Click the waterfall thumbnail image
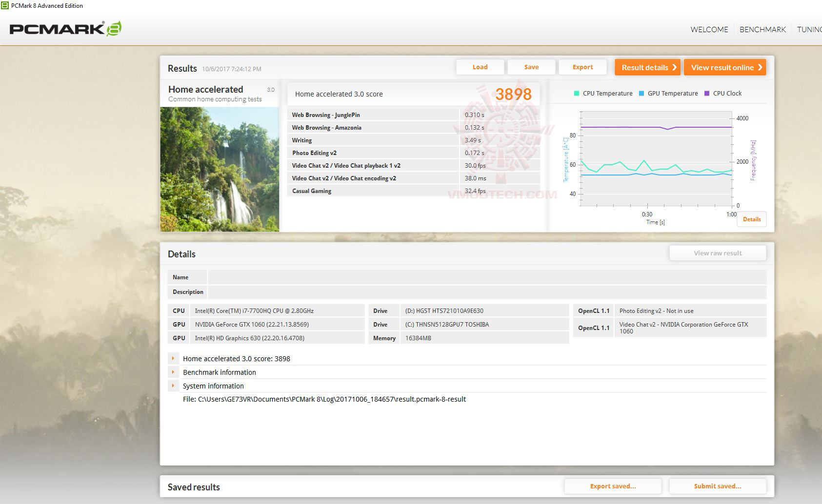 [x=220, y=169]
